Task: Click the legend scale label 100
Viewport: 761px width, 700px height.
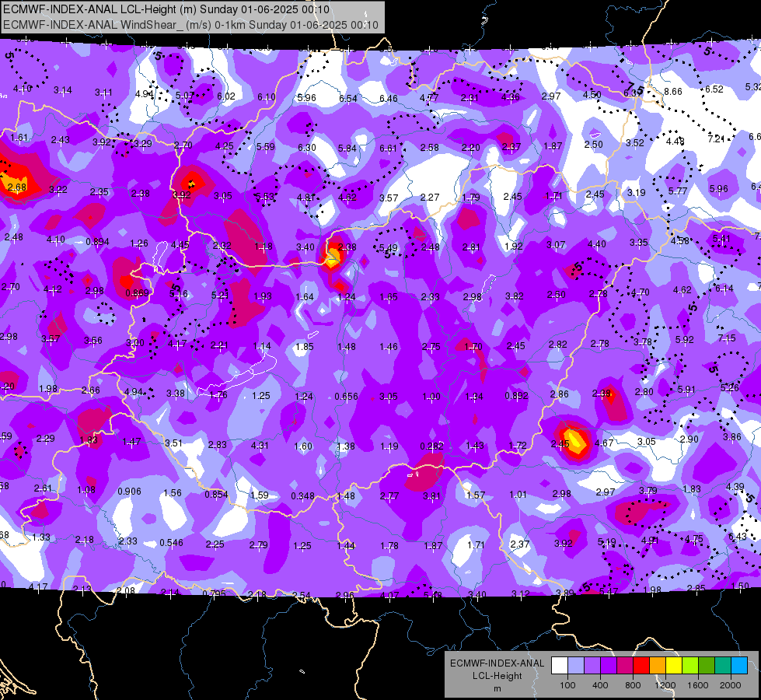Action: pyautogui.click(x=567, y=685)
